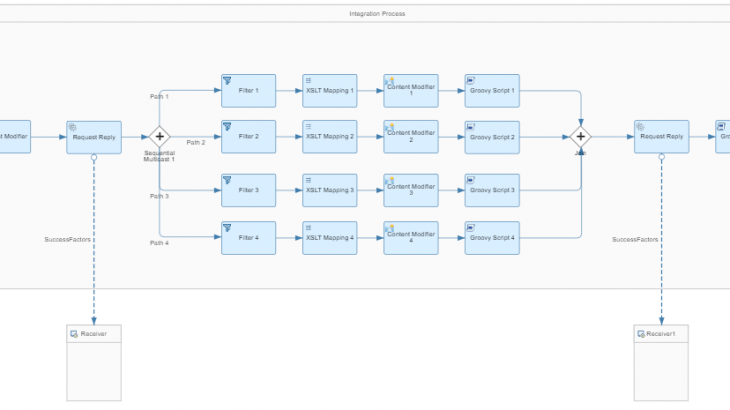
Task: Select the Filter 1 step
Action: [x=249, y=91]
